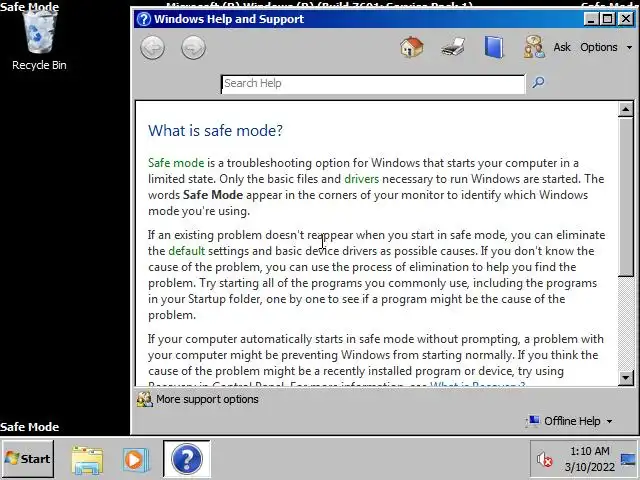
Task: Print the current help topic
Action: pyautogui.click(x=453, y=47)
